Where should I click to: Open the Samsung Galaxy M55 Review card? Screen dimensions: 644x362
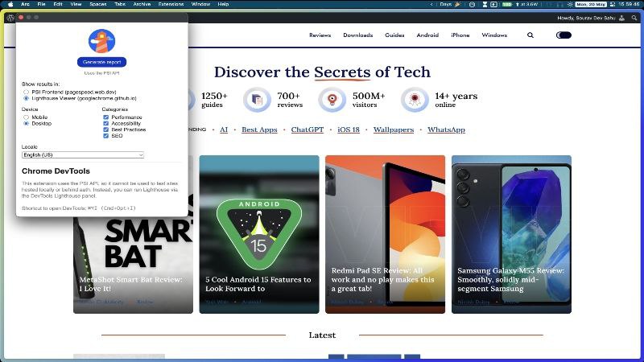[511, 234]
